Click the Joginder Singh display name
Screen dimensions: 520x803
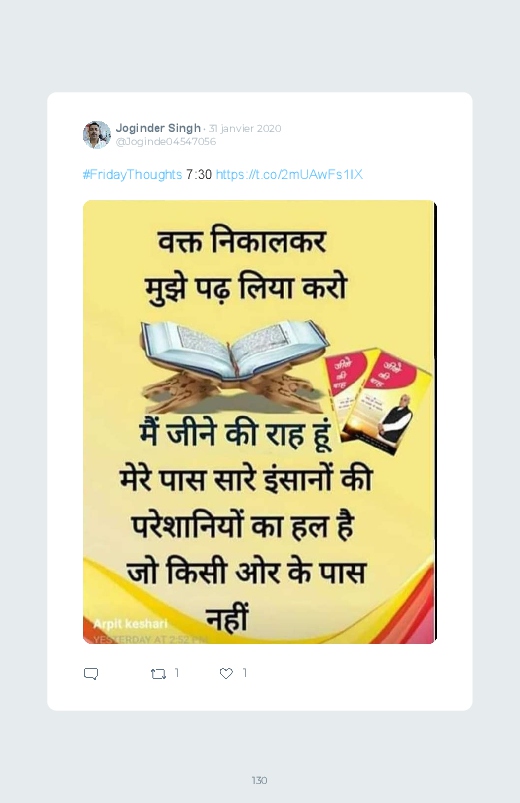(158, 128)
